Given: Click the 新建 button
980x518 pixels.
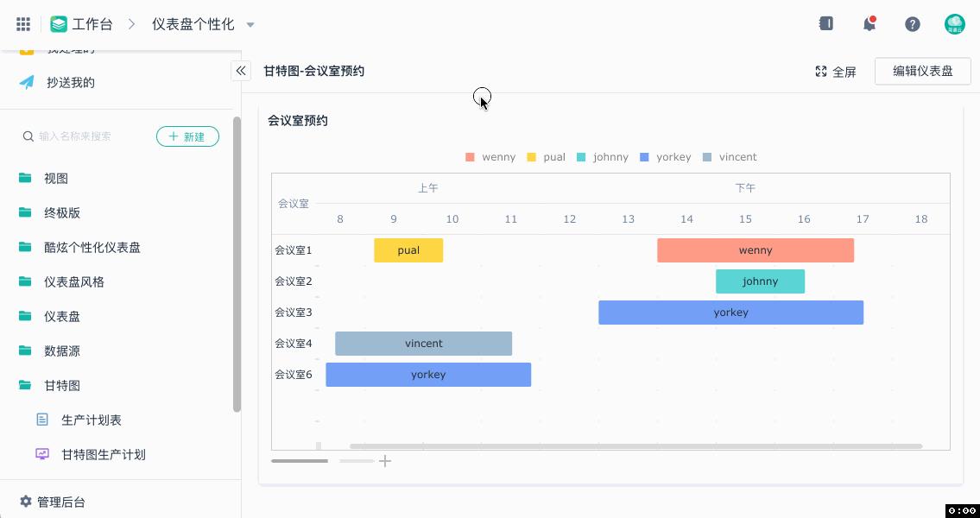Looking at the screenshot, I should pyautogui.click(x=187, y=136).
